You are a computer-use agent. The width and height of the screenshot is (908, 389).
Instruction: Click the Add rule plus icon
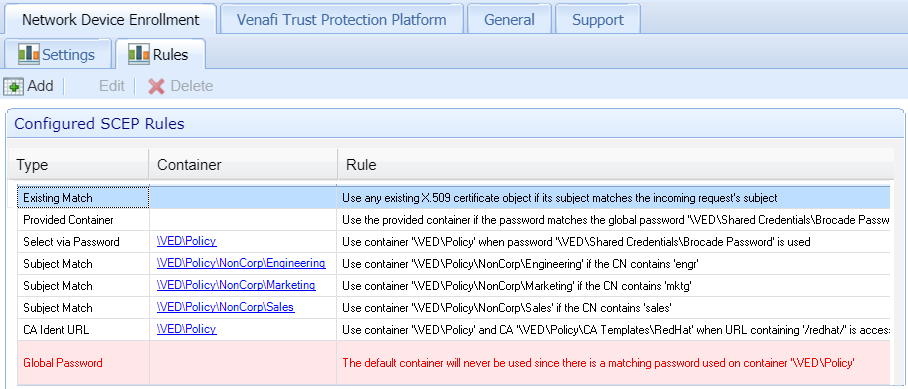(x=13, y=86)
